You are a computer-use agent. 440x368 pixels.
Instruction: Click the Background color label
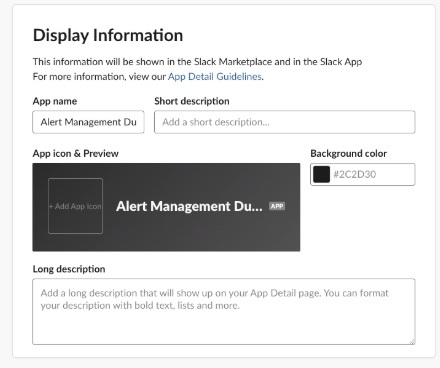(349, 153)
